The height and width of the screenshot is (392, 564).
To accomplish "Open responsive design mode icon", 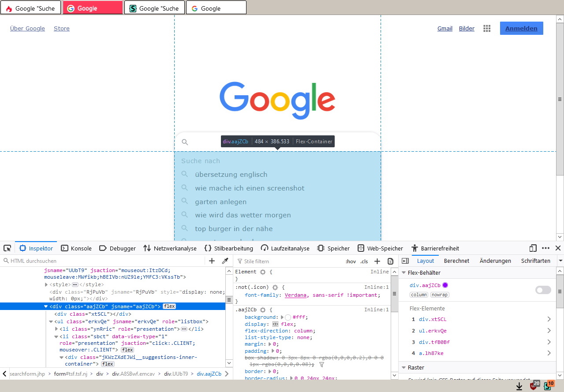I will point(533,248).
